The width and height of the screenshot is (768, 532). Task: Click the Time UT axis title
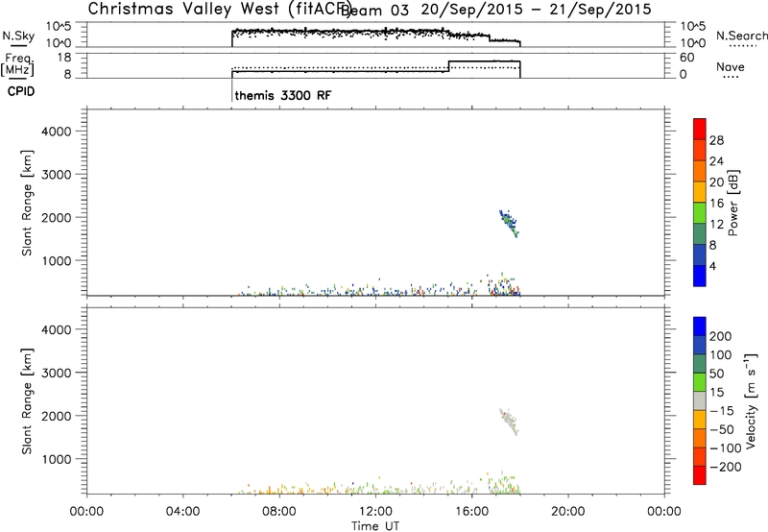tap(375, 526)
